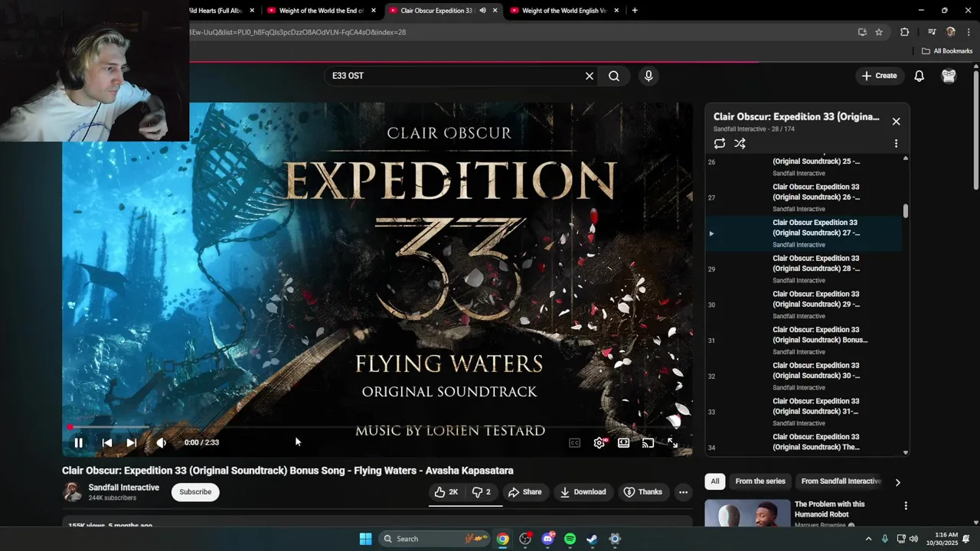The image size is (980, 551).
Task: Open video player settings gear
Action: pos(599,442)
